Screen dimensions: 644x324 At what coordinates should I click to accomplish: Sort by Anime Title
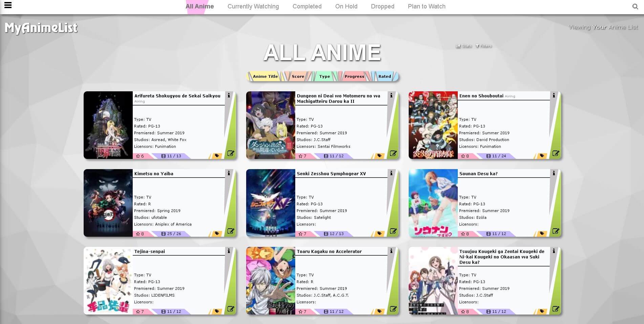pyautogui.click(x=265, y=76)
